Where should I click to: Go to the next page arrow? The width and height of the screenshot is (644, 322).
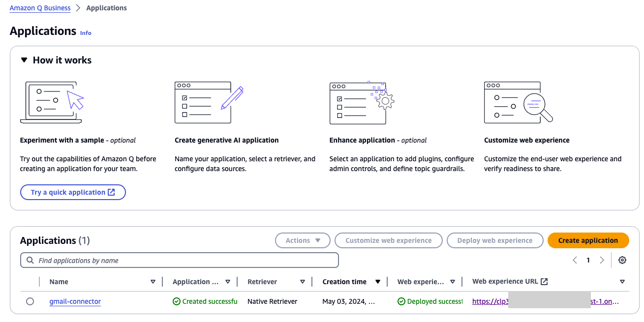[602, 260]
